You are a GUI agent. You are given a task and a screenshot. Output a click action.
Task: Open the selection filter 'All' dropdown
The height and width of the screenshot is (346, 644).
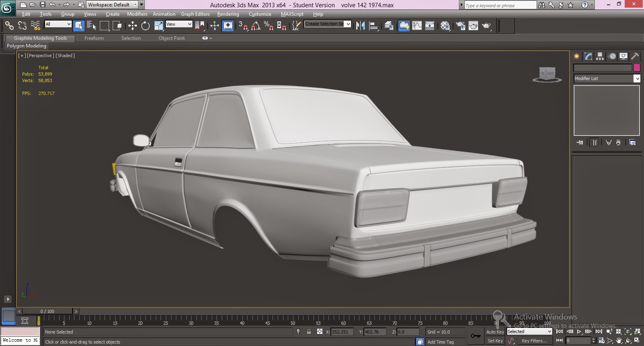tap(58, 24)
